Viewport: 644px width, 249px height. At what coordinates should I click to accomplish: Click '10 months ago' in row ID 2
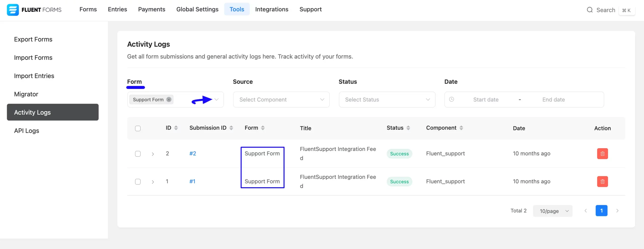(532, 153)
